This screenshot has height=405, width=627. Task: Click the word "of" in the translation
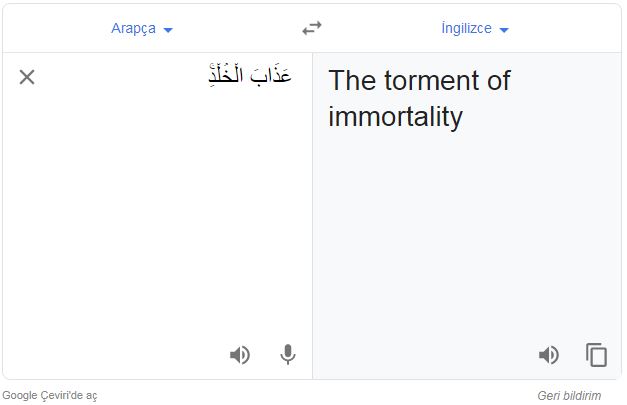pos(495,81)
